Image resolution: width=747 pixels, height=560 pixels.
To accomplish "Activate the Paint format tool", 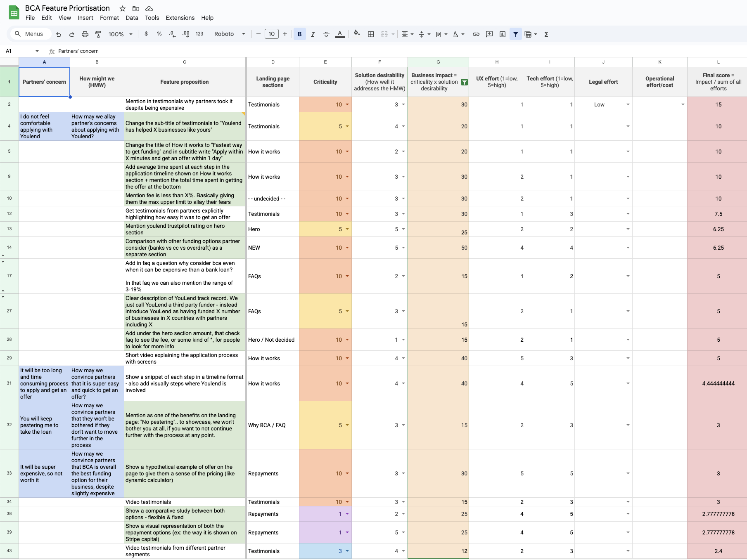I will point(98,34).
